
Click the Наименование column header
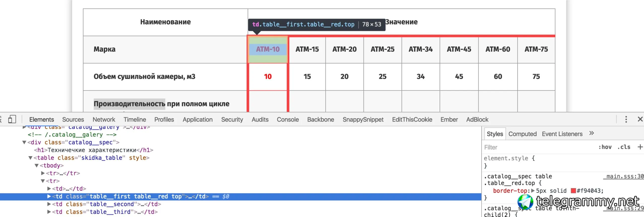coord(166,22)
